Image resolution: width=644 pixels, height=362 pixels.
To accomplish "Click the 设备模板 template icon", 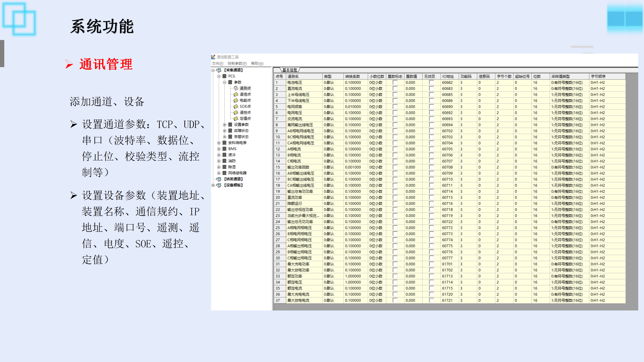I will point(219,185).
